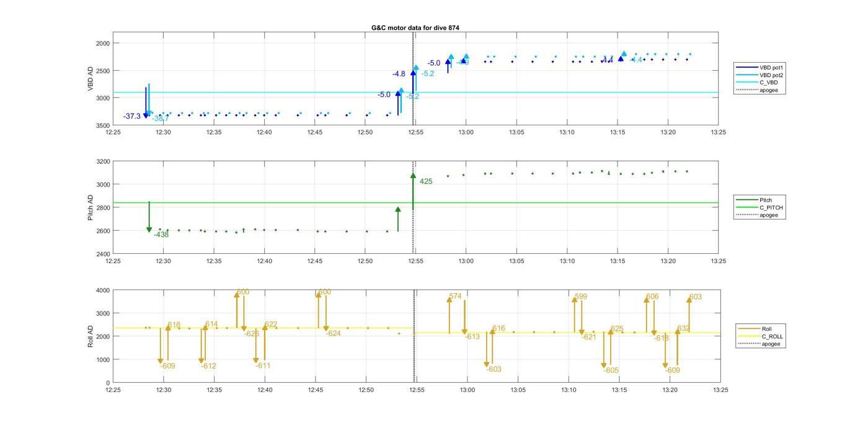The image size is (868, 430).
Task: Select the '425' pitch annotation
Action: pos(426,181)
